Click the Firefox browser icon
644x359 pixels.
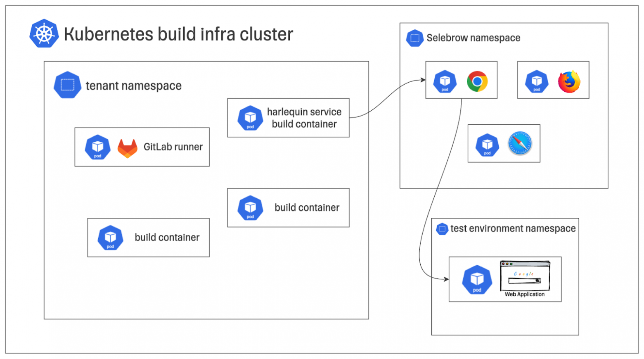569,81
